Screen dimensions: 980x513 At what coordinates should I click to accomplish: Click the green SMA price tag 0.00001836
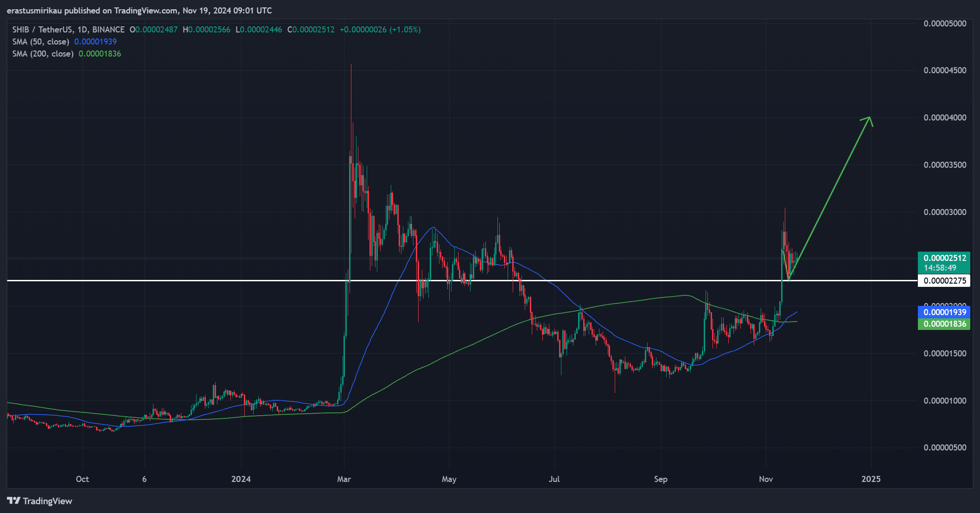pos(944,324)
